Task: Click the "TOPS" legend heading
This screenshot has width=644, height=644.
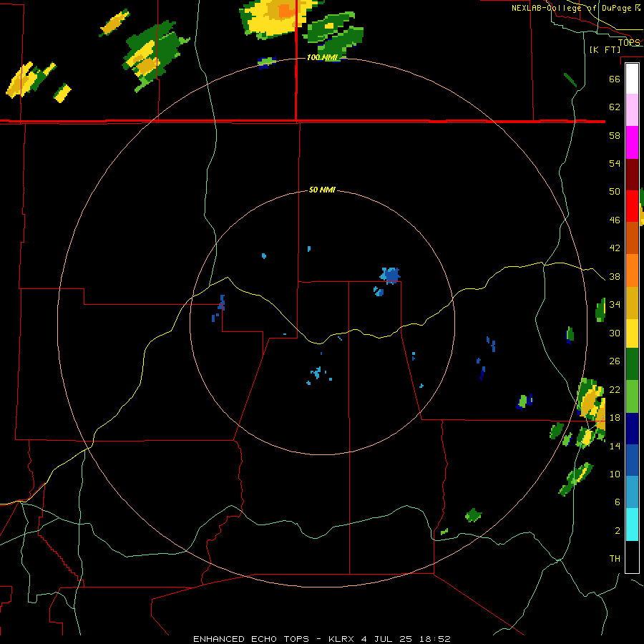Action: (629, 42)
